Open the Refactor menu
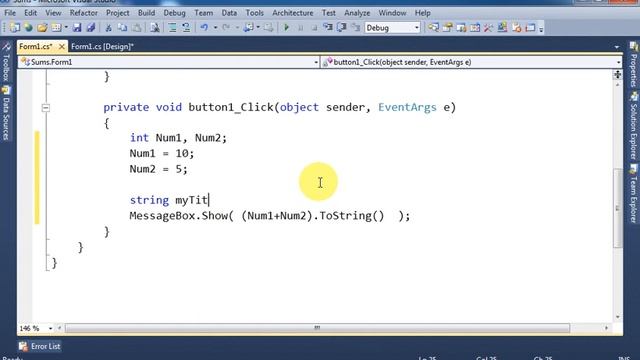This screenshot has width=640, height=360. 84,13
